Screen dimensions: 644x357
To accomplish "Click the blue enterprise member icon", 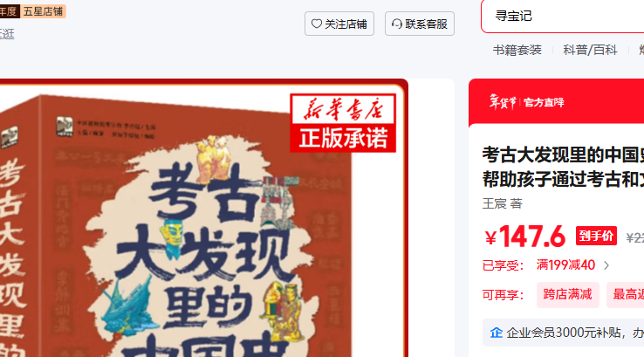I will [497, 333].
